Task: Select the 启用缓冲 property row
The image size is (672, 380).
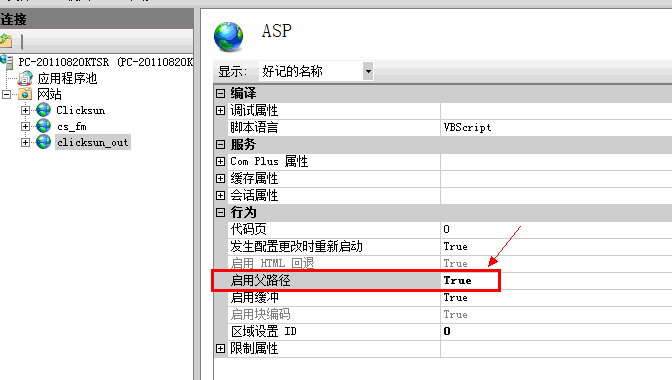Action: pos(443,298)
